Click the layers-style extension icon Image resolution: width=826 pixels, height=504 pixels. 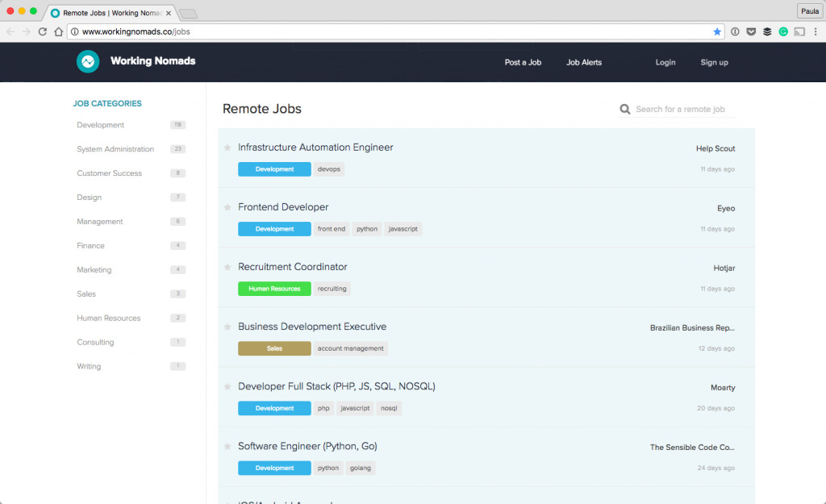click(767, 31)
